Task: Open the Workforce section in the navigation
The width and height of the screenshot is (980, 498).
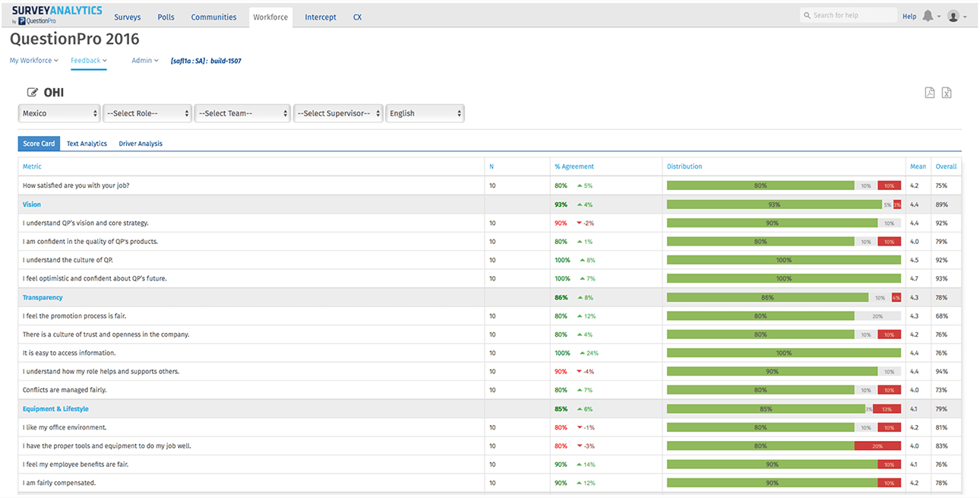Action: (270, 16)
